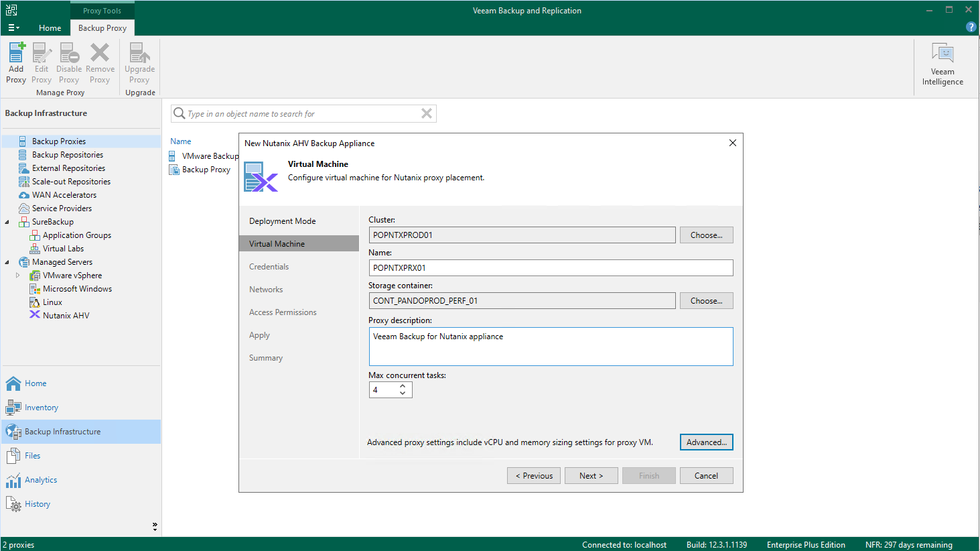Click the Edit Proxy ribbon icon
Image resolution: width=980 pixels, height=551 pixels.
(x=42, y=63)
